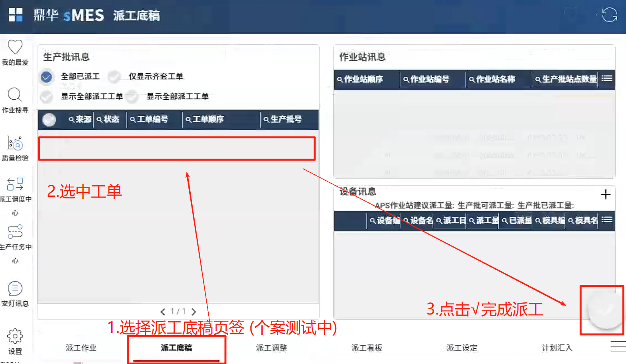626x364 pixels.
Task: Open 生产任务中心 production task icon
Action: (15, 231)
